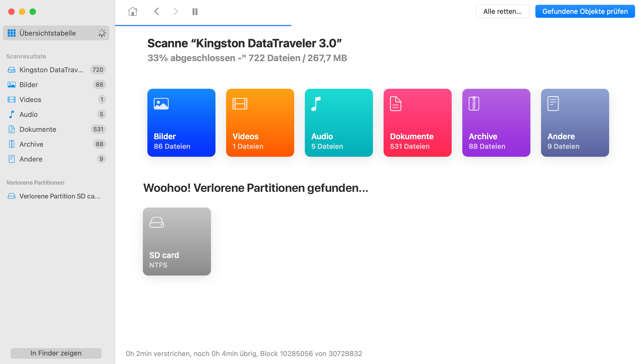Click the lost partition drive icon in sidebar
This screenshot has height=364, width=640.
[x=11, y=196]
